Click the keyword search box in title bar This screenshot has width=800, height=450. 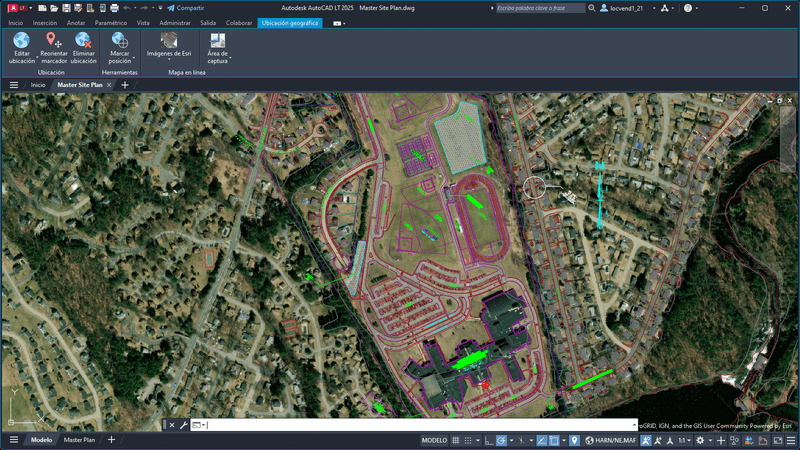pyautogui.click(x=540, y=8)
